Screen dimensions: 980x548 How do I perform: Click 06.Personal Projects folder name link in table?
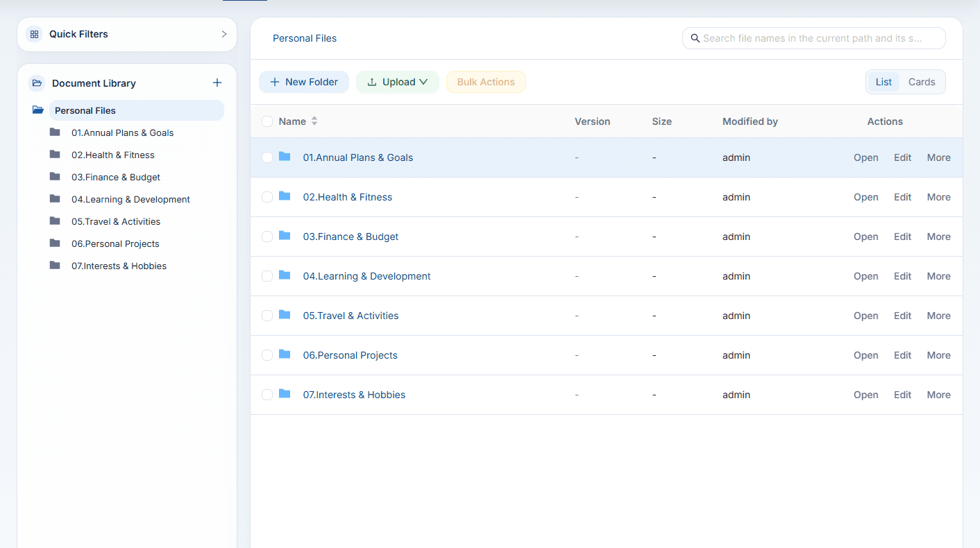coord(350,355)
